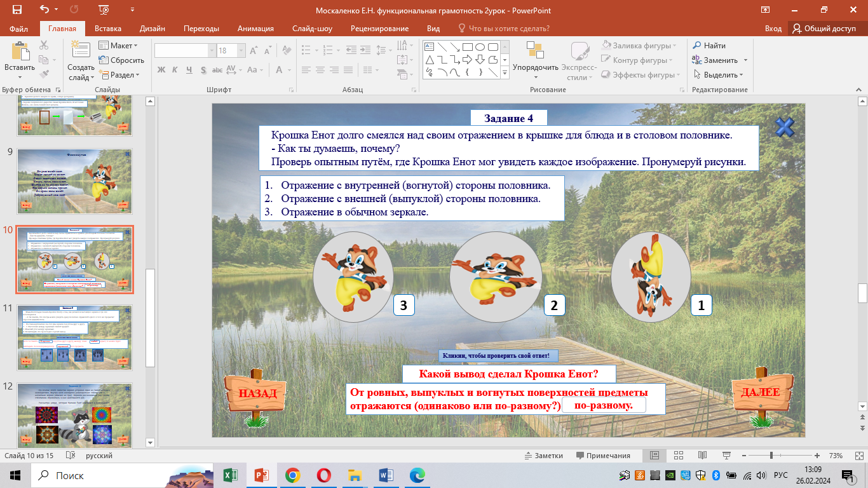868x488 pixels.
Task: Click the НАЗАД wooden sign on slide
Action: coord(255,394)
